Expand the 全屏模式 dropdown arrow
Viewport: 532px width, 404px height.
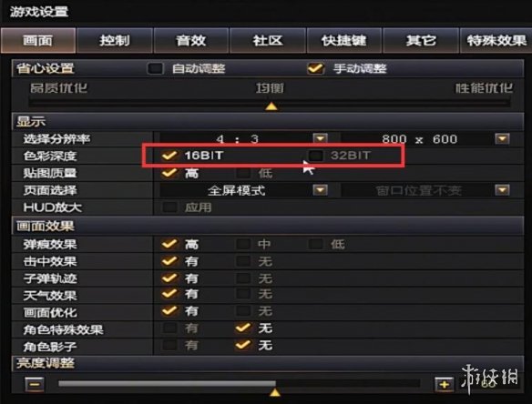coord(320,190)
